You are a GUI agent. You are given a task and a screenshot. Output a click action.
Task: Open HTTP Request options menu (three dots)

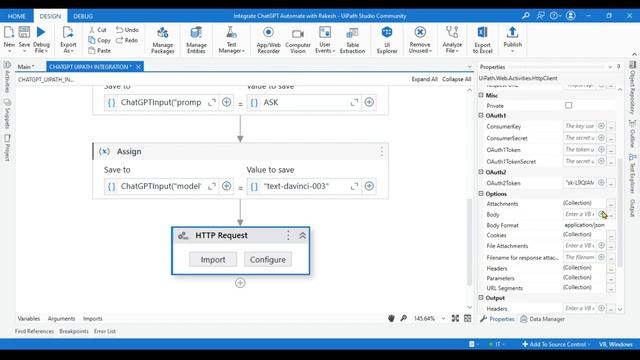pyautogui.click(x=288, y=236)
